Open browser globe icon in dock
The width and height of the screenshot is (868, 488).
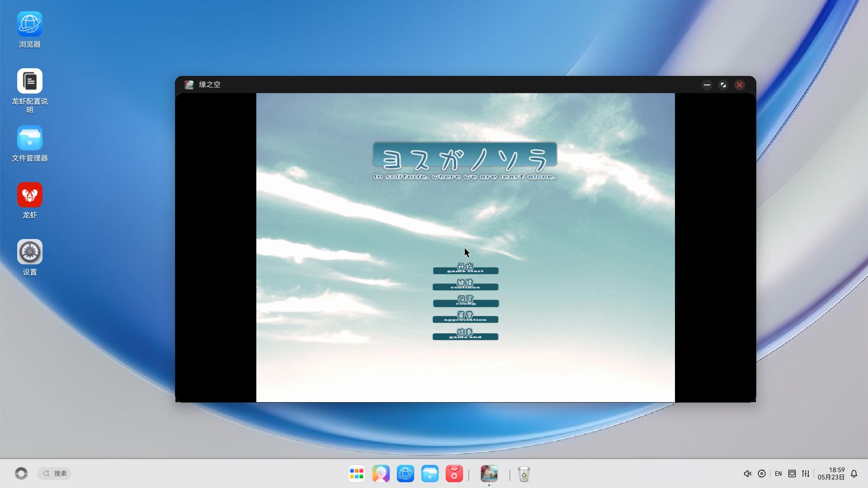406,474
